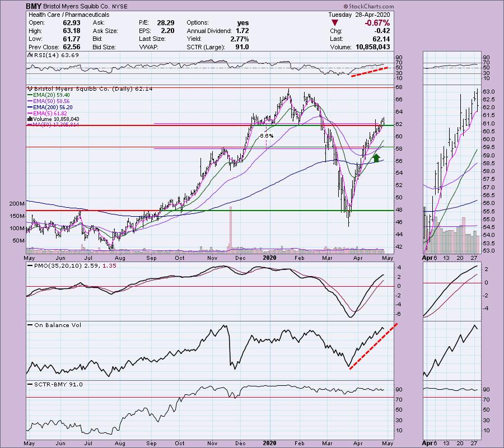
Task: Click the Low value 61.77
Action: 71,39
